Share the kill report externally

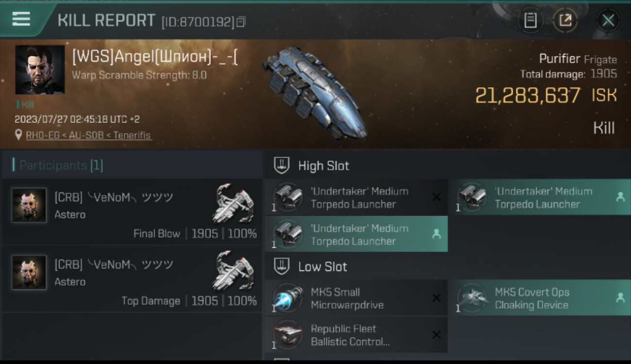tap(565, 20)
